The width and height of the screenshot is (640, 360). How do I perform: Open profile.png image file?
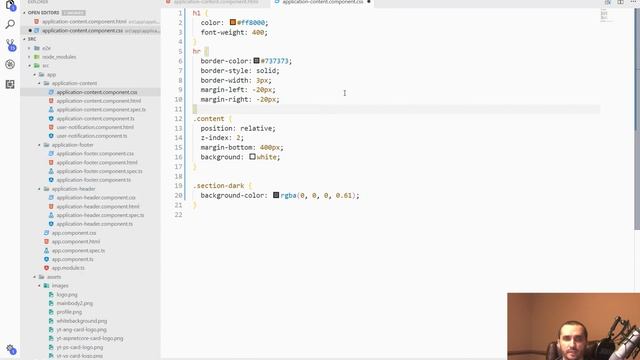click(69, 312)
